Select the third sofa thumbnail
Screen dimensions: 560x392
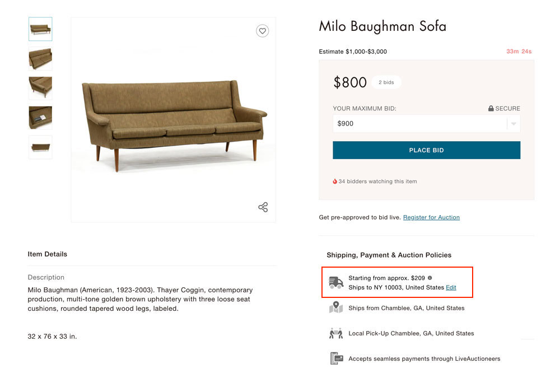(x=40, y=88)
